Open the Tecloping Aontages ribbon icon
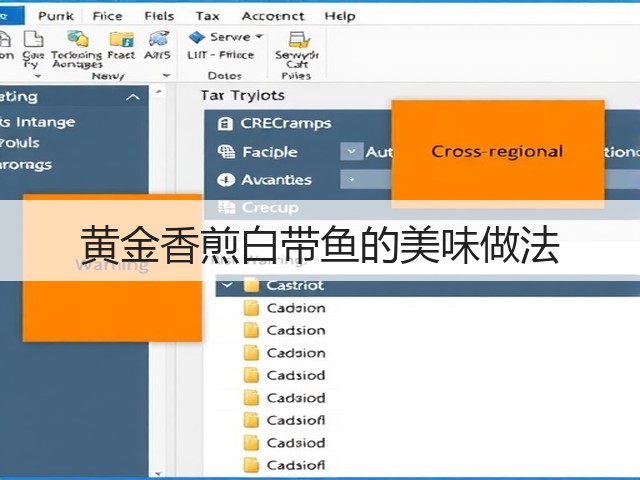Viewport: 640px width, 480px height. [78, 38]
